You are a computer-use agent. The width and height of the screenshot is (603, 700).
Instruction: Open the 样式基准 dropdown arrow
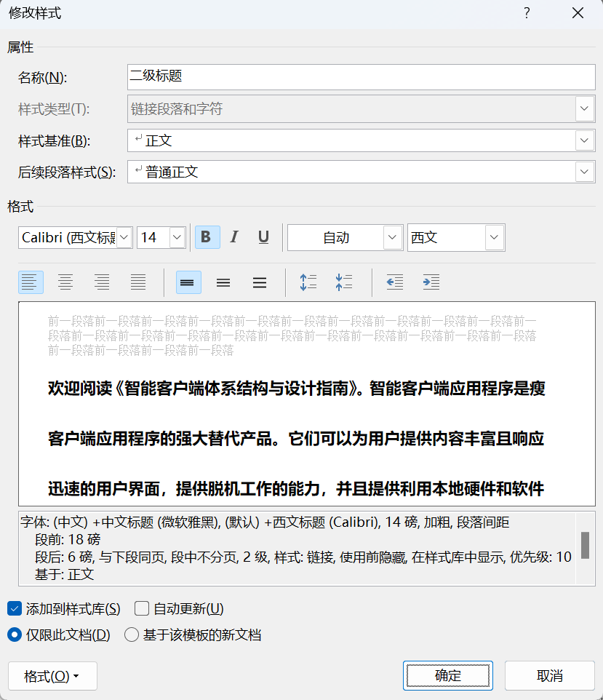(x=584, y=140)
